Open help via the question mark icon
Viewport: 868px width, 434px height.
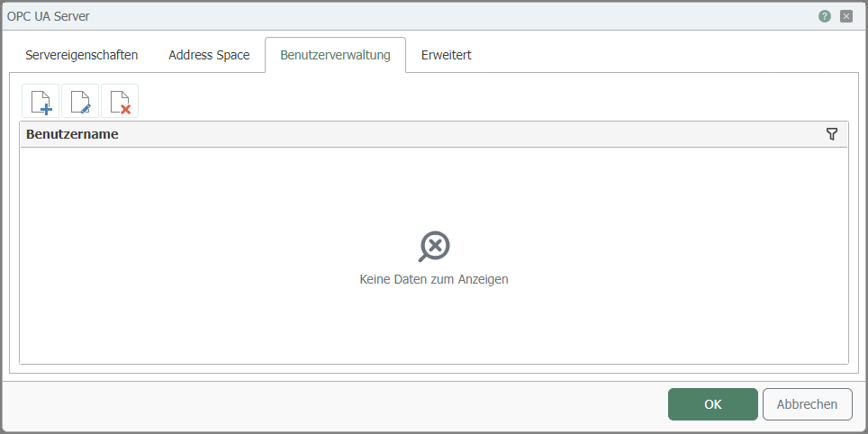click(x=825, y=16)
